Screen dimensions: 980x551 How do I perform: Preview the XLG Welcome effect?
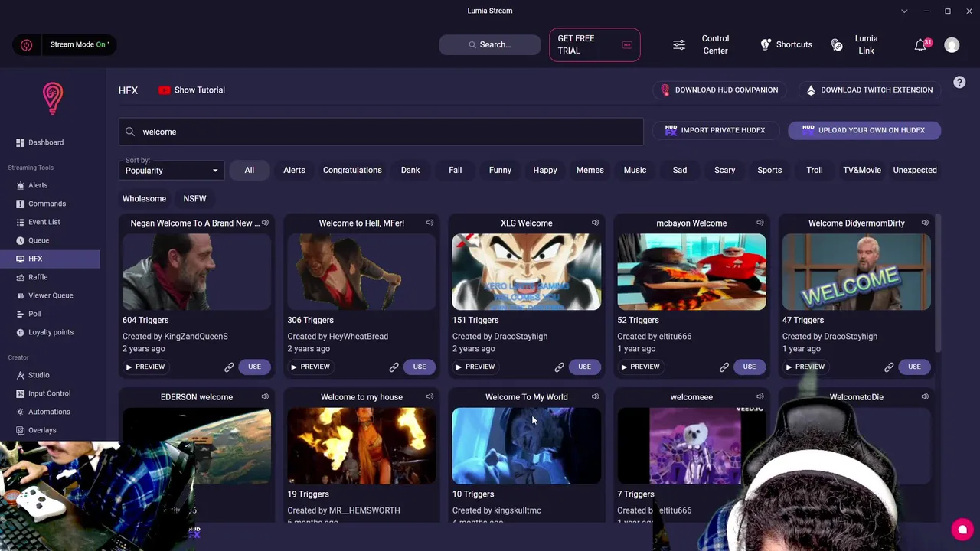pyautogui.click(x=475, y=367)
